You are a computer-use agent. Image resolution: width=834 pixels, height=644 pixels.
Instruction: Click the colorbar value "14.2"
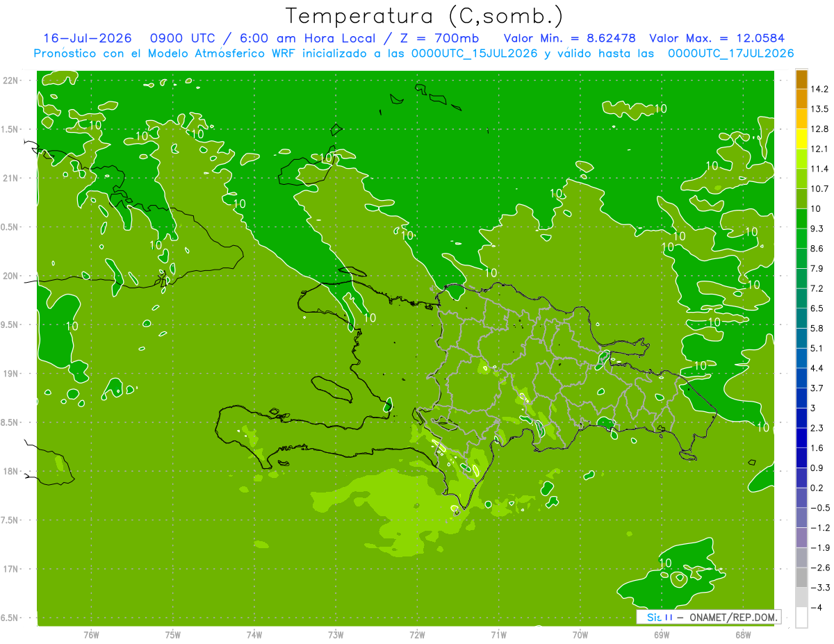tap(819, 89)
